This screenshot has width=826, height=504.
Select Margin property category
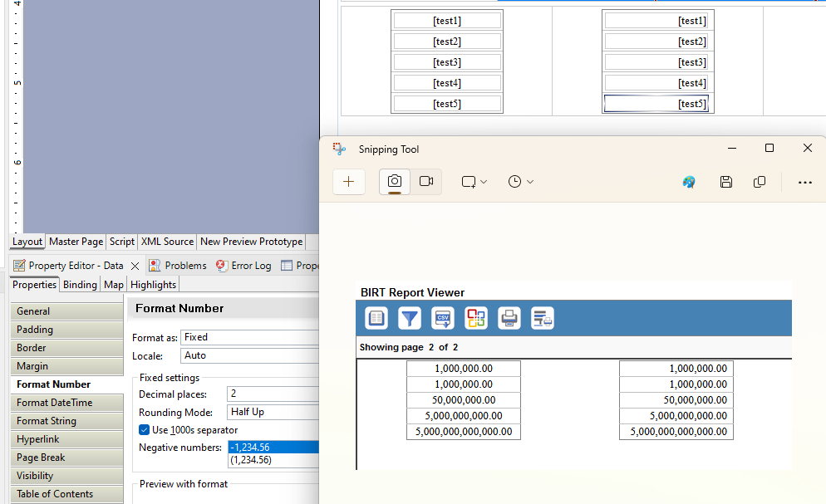tap(67, 366)
